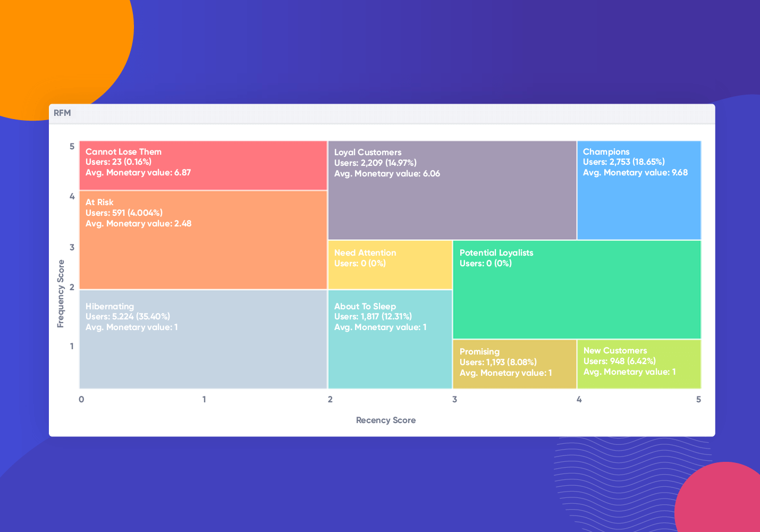Select the At Risk segment
This screenshot has width=760, height=532.
click(x=203, y=240)
